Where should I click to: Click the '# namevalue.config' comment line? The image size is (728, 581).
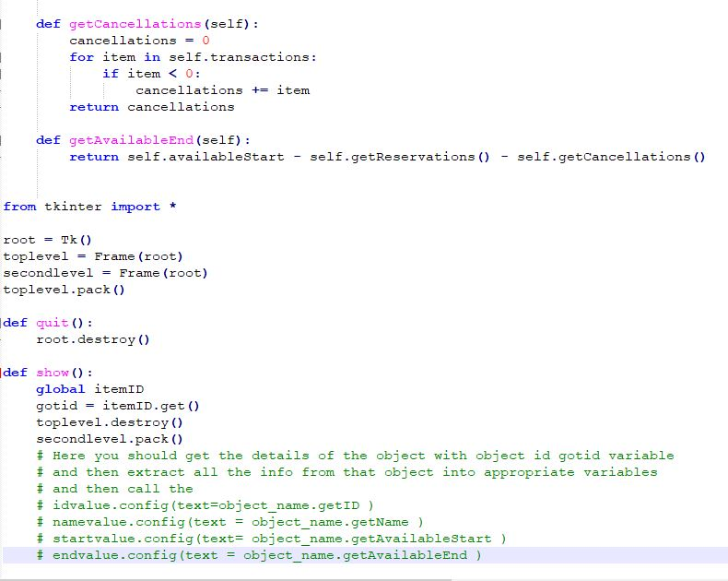[x=229, y=522]
